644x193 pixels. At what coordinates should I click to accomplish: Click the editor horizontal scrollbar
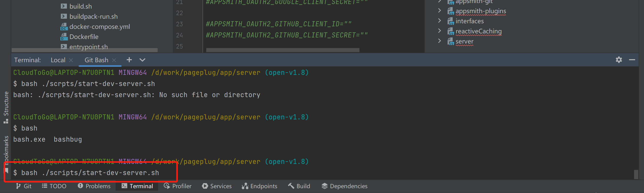coord(283,50)
